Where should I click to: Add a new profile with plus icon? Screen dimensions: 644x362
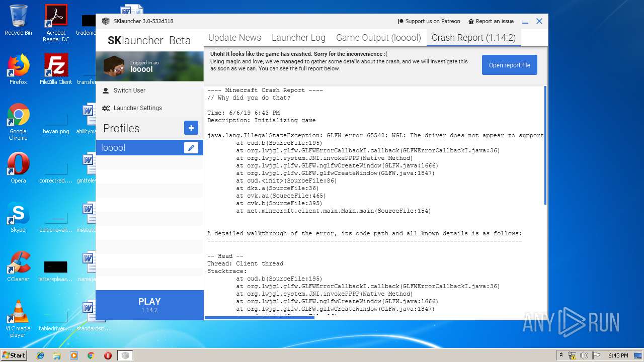191,128
